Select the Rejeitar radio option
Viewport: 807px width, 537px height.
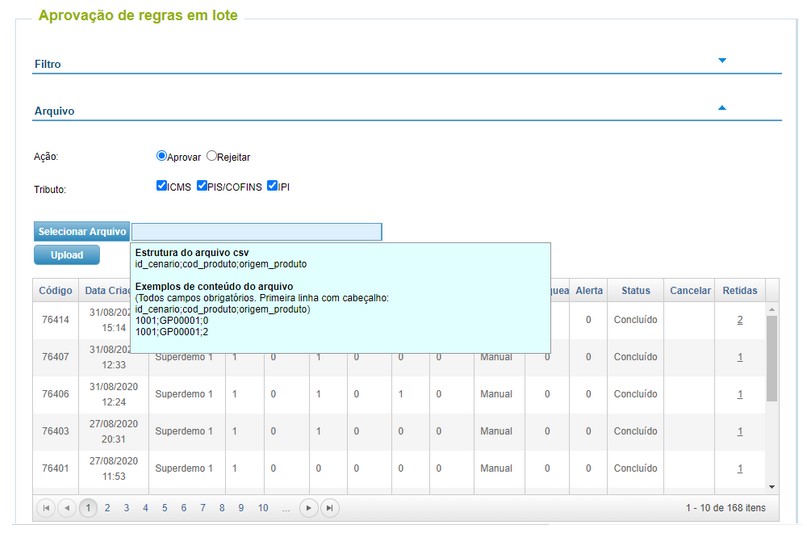pos(212,156)
